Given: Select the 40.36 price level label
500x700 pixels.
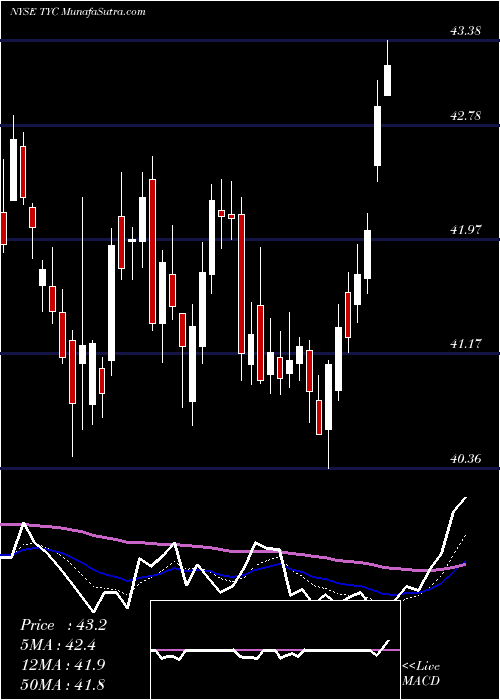Looking at the screenshot, I should [x=465, y=458].
